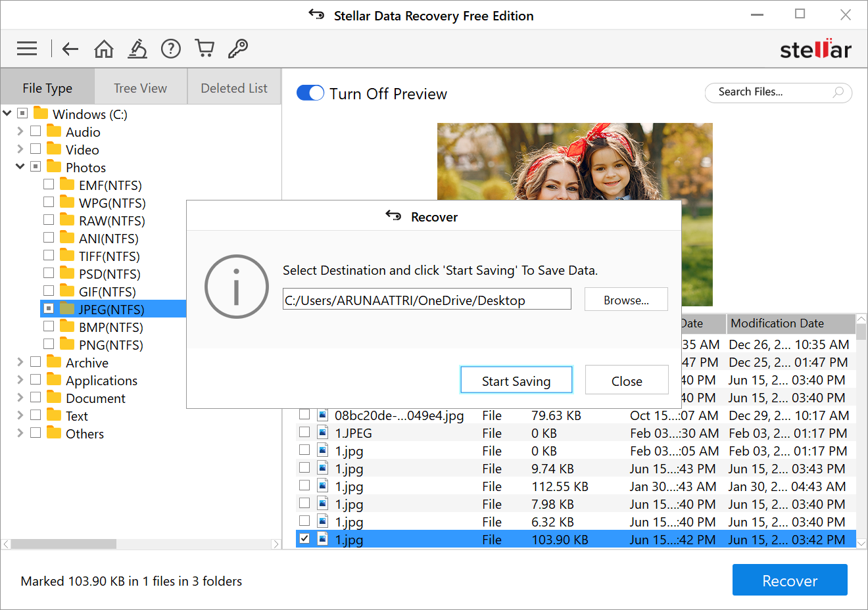
Task: Click the 1.JPEG file icon
Action: click(323, 433)
